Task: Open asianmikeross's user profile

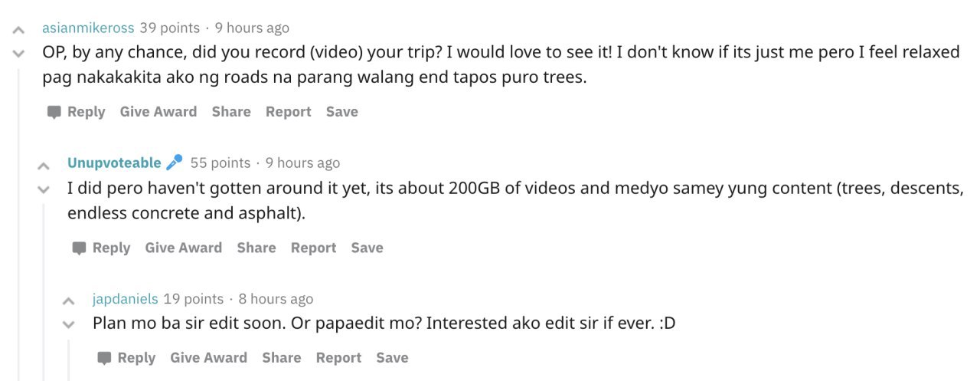Action: (x=88, y=28)
